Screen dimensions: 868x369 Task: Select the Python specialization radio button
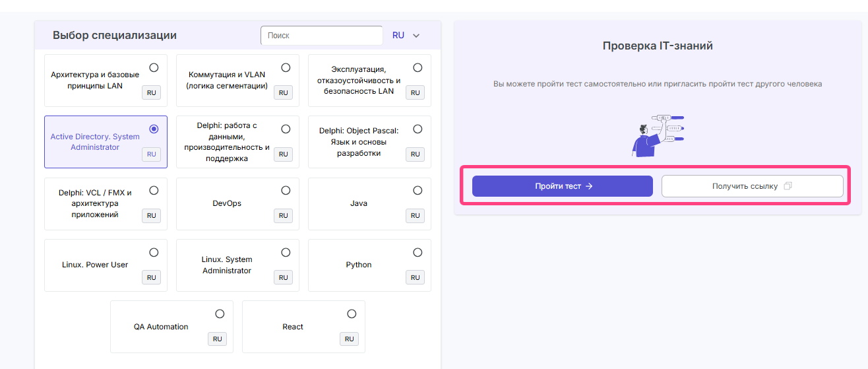coord(418,252)
